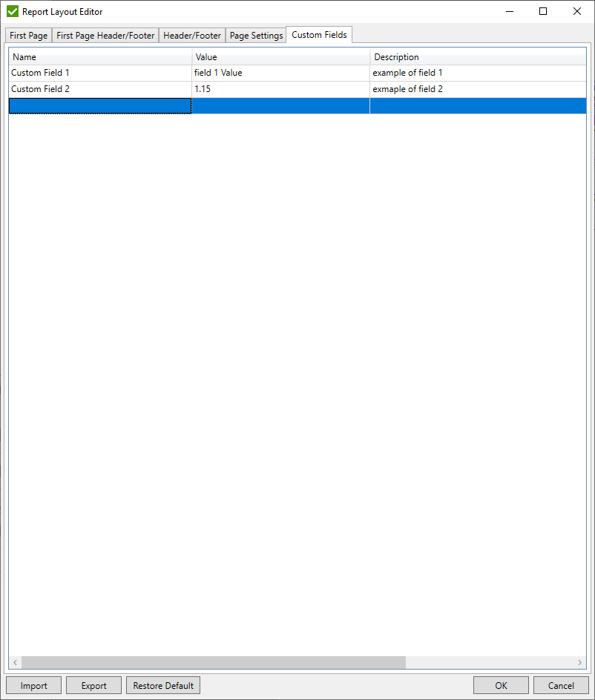Dismiss the dialog with Cancel

(x=561, y=685)
